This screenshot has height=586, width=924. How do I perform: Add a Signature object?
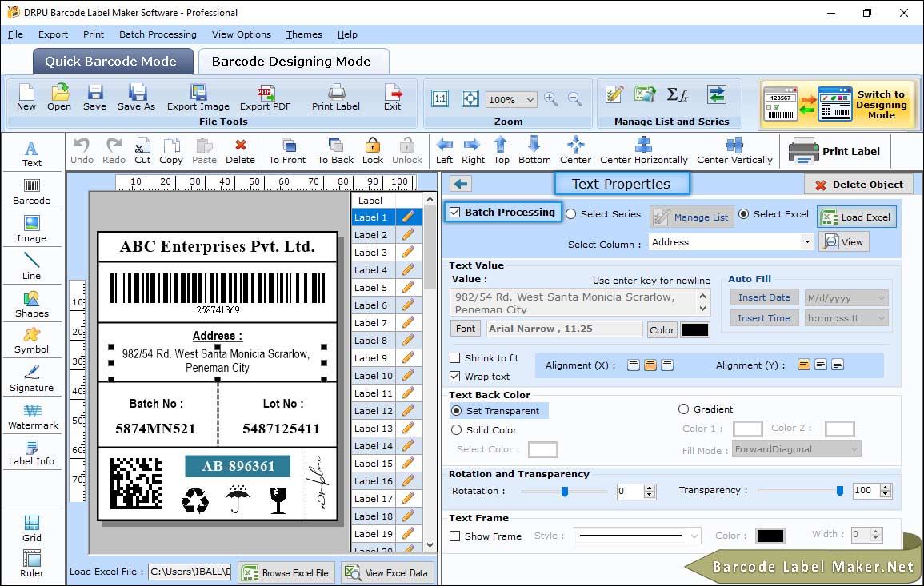(x=32, y=379)
